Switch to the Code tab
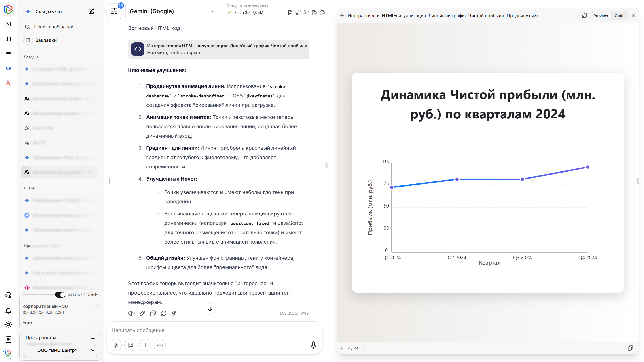Screen dimensions: 644x362 pos(620,15)
